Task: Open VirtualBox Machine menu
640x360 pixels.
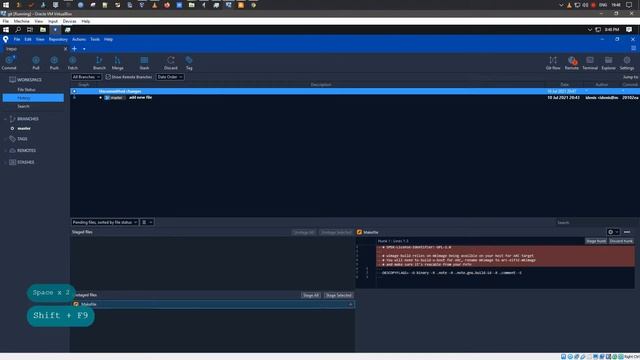Action: pos(21,21)
